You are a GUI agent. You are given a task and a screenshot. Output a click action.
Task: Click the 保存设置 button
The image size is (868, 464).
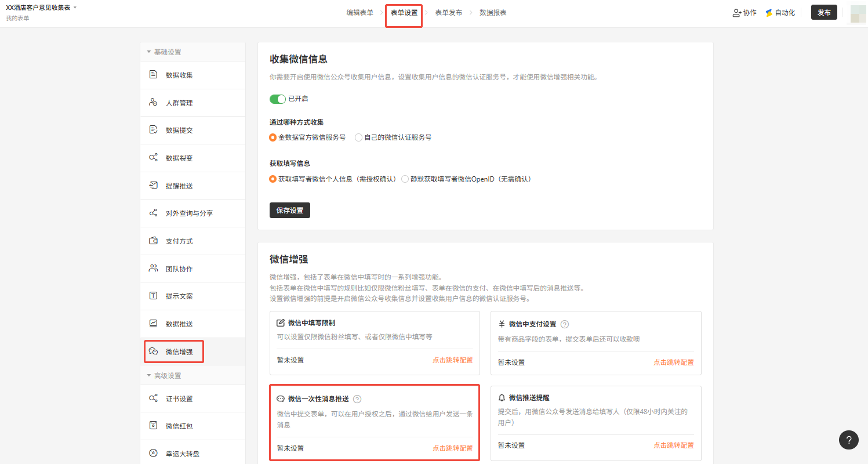pos(290,211)
